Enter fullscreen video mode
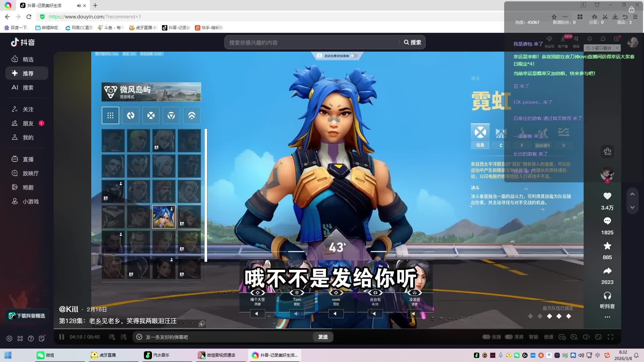644x362 pixels. point(610,337)
